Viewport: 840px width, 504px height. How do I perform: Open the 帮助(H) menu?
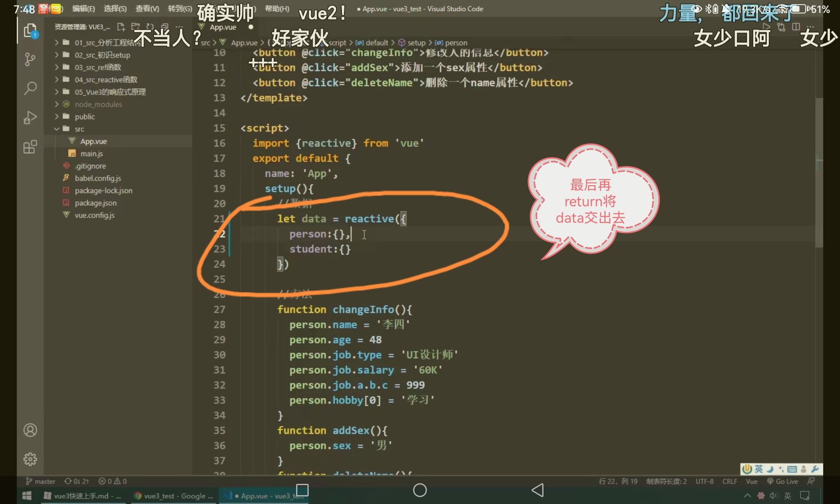277,8
